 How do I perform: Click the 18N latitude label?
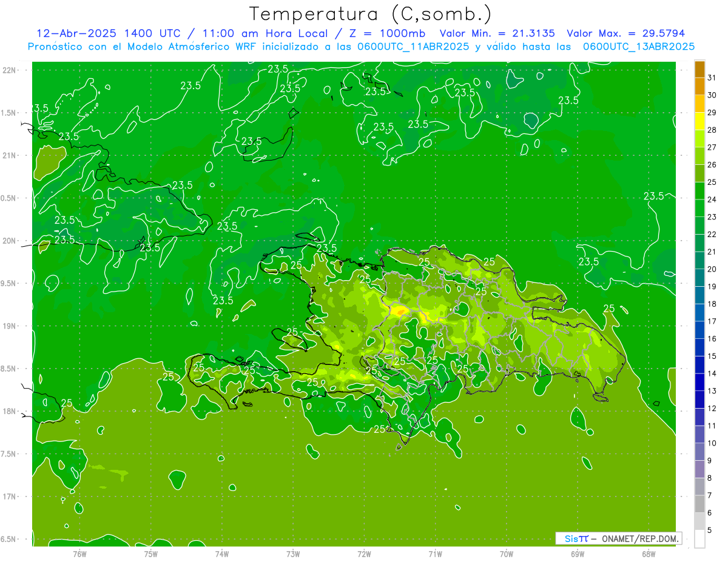(9, 411)
